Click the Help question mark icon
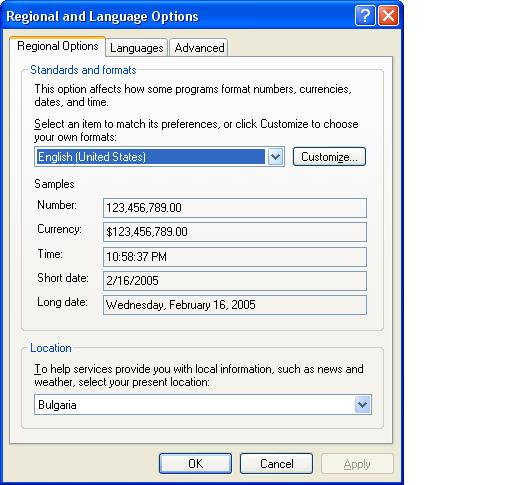Viewport: 512px width, 485px height. click(x=365, y=15)
